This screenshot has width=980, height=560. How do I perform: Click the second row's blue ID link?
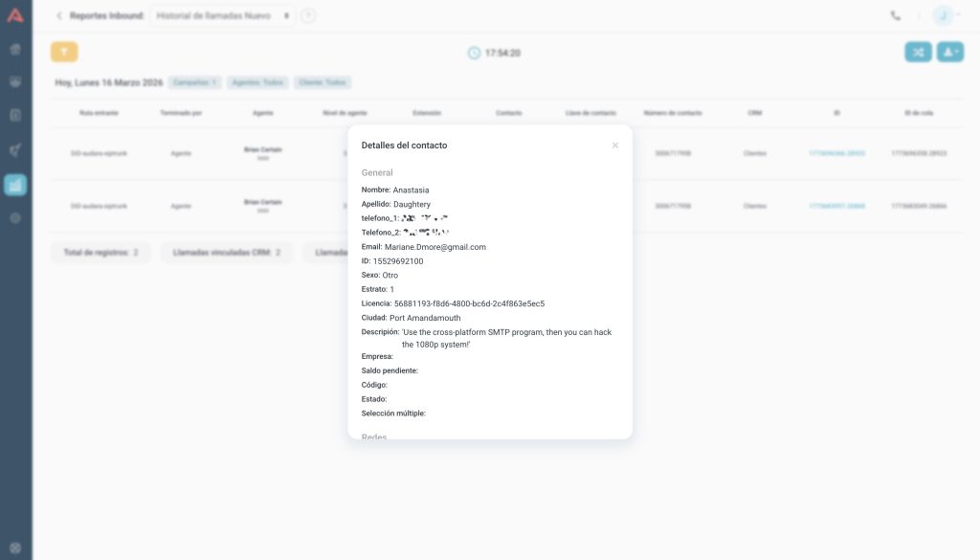coord(836,206)
